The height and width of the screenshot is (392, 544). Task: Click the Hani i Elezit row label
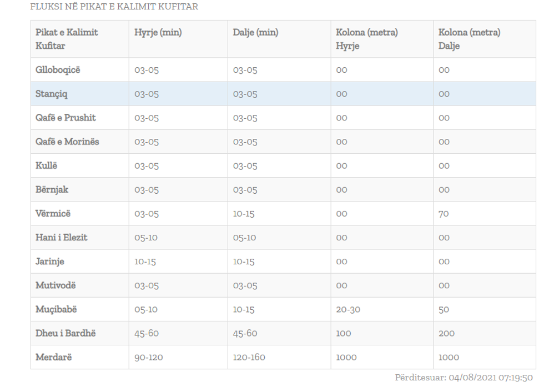coord(61,238)
